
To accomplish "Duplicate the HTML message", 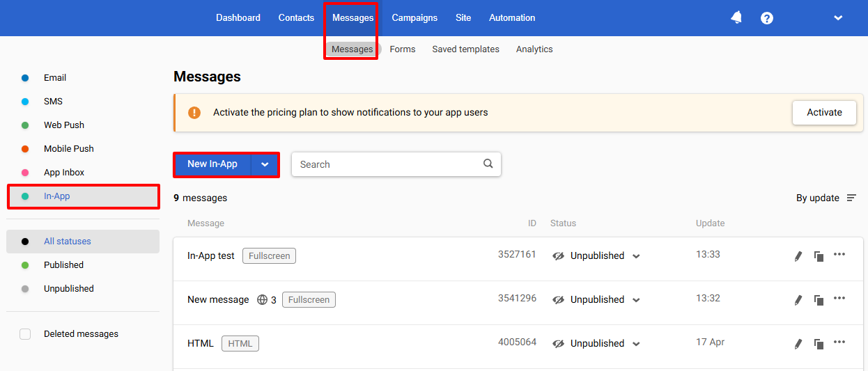I will pyautogui.click(x=819, y=345).
